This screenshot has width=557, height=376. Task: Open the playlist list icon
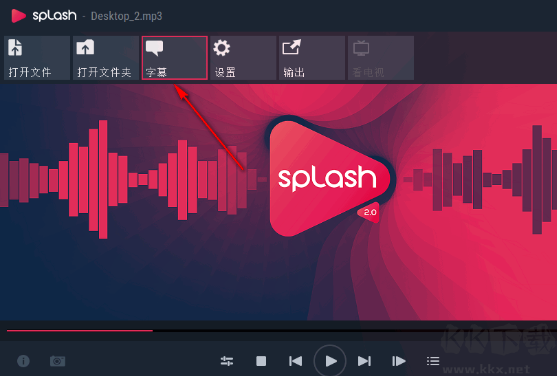pyautogui.click(x=433, y=361)
